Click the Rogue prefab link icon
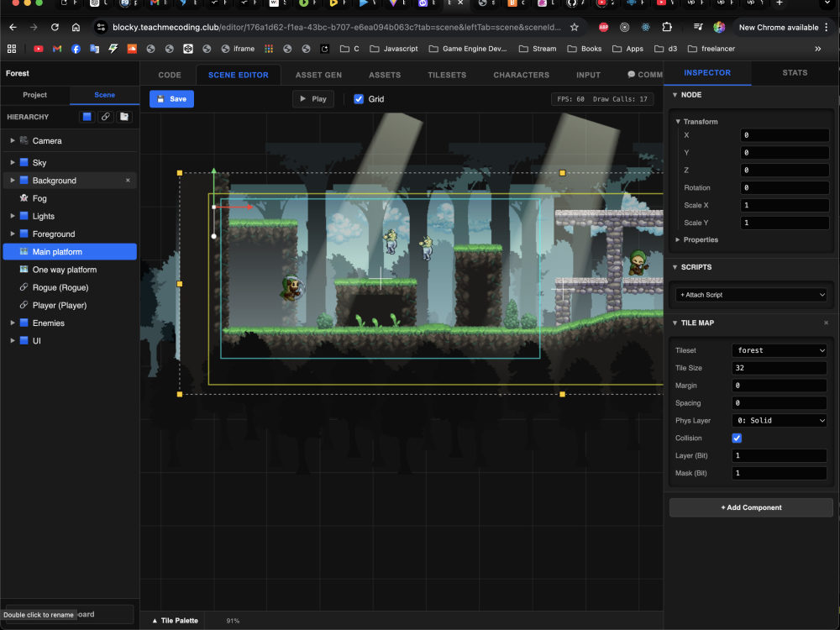840x630 pixels. [x=24, y=287]
